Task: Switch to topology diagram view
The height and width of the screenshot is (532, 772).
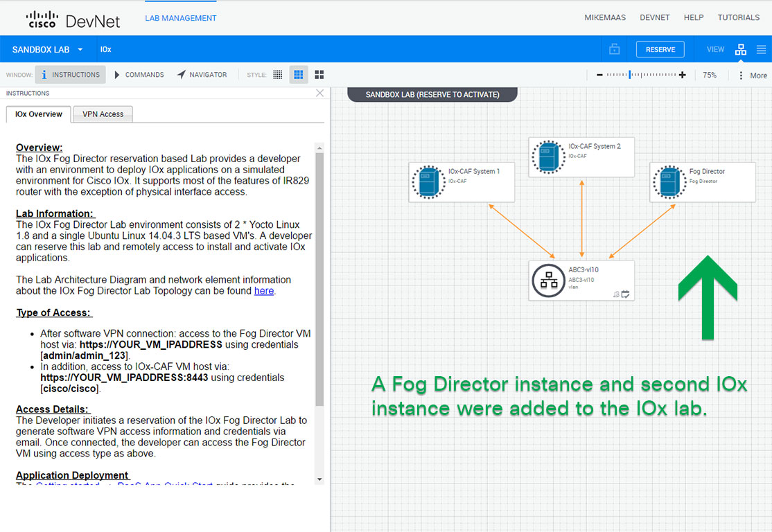Action: (740, 50)
